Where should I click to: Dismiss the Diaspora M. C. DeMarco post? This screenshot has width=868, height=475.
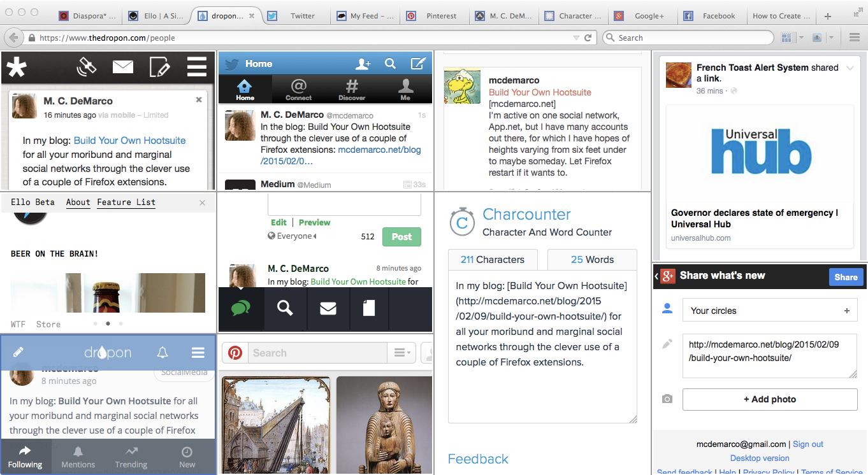tap(199, 99)
